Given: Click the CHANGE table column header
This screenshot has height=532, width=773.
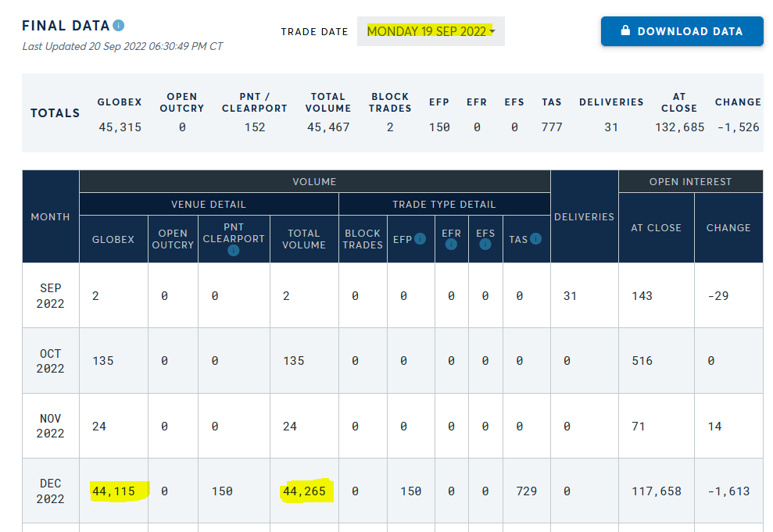Looking at the screenshot, I should point(728,228).
